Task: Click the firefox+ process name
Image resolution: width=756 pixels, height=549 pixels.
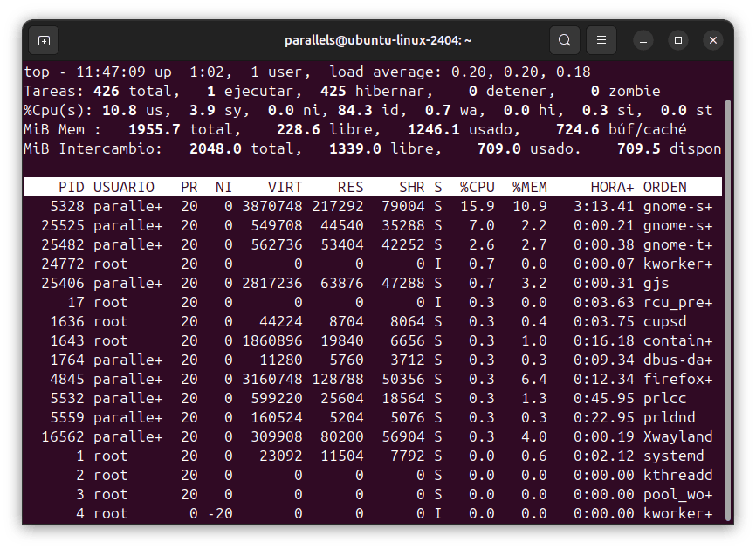Action: tap(678, 380)
